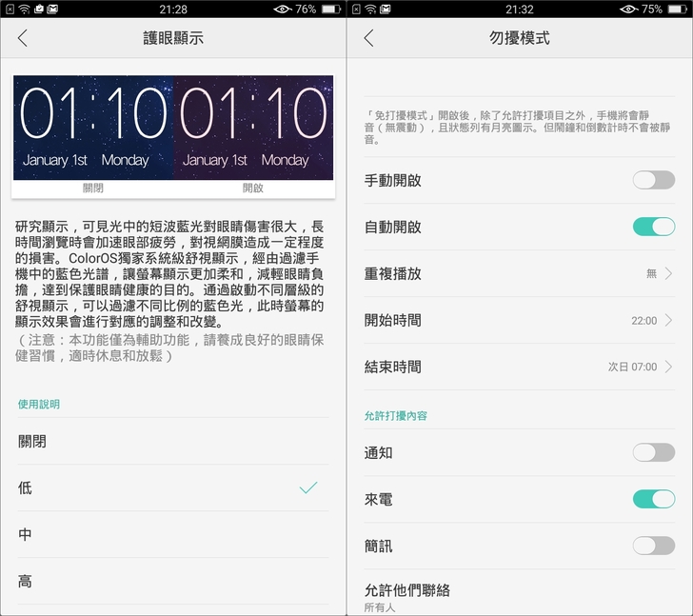Screen dimensions: 693x616
Task: Go back from 護眼顯示 screen
Action: pos(23,38)
